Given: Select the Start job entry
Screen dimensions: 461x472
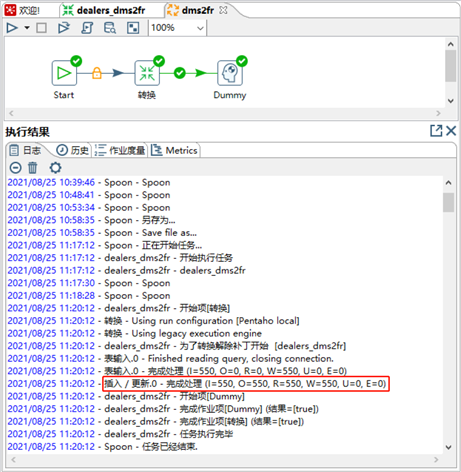Looking at the screenshot, I should (x=64, y=73).
